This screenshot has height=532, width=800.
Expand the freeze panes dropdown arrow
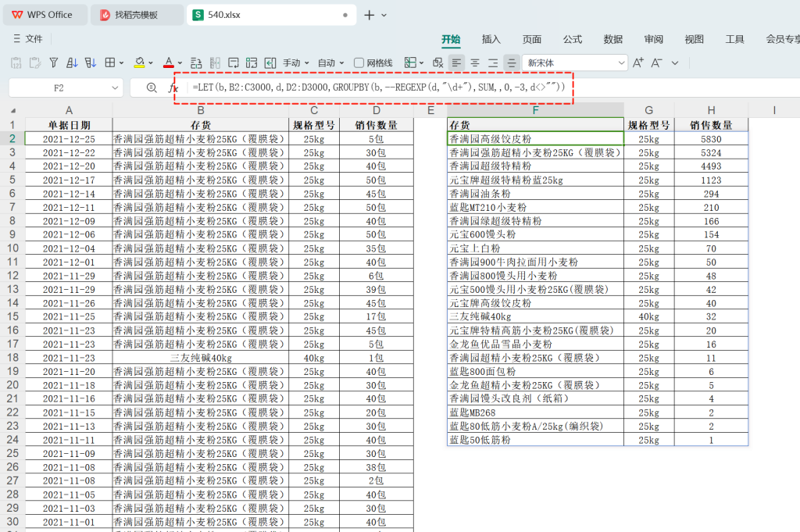421,62
